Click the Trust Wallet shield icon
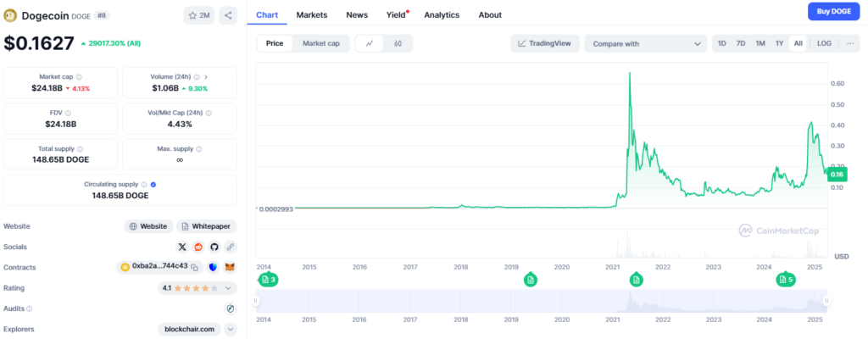868x339 pixels. [x=213, y=267]
